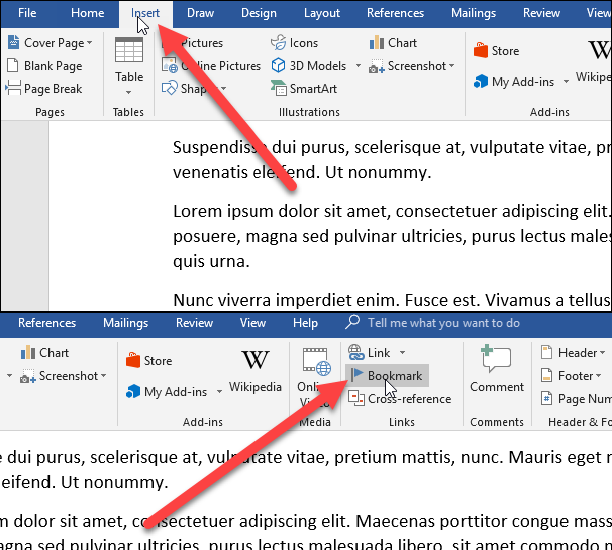This screenshot has width=612, height=550.
Task: Switch to the Home tab
Action: (x=87, y=13)
